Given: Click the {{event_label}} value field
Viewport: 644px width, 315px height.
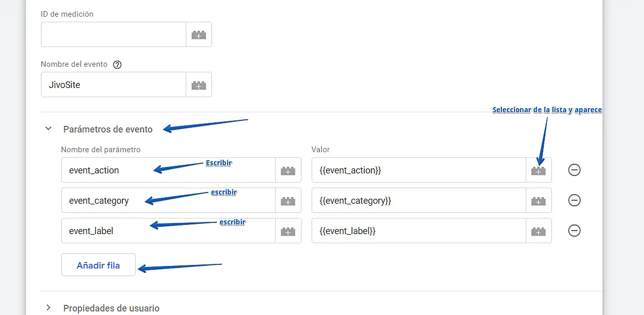Looking at the screenshot, I should [x=418, y=231].
